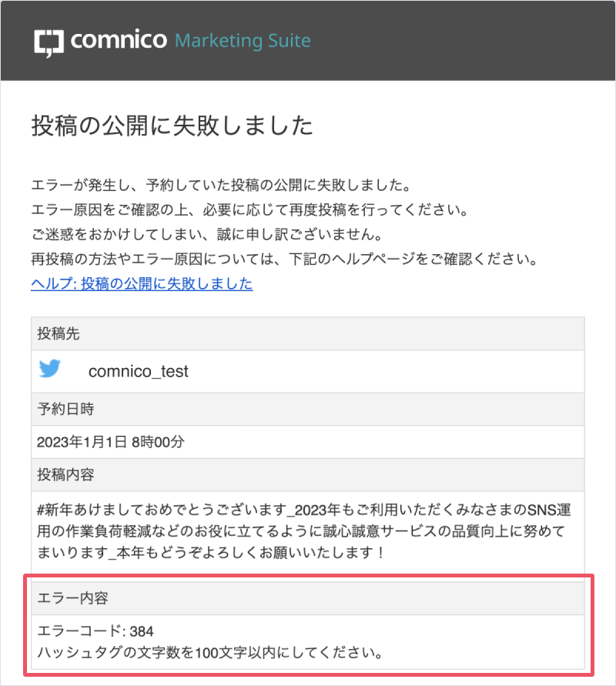616x686 pixels.
Task: Click the 投稿の公開に失敗しました heading
Action: [172, 126]
